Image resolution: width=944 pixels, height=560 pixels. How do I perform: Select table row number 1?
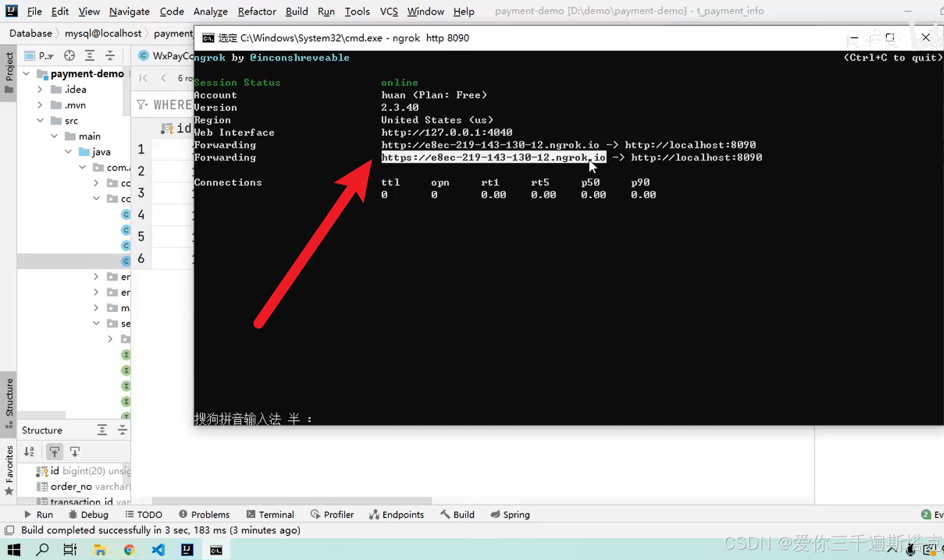click(x=141, y=150)
